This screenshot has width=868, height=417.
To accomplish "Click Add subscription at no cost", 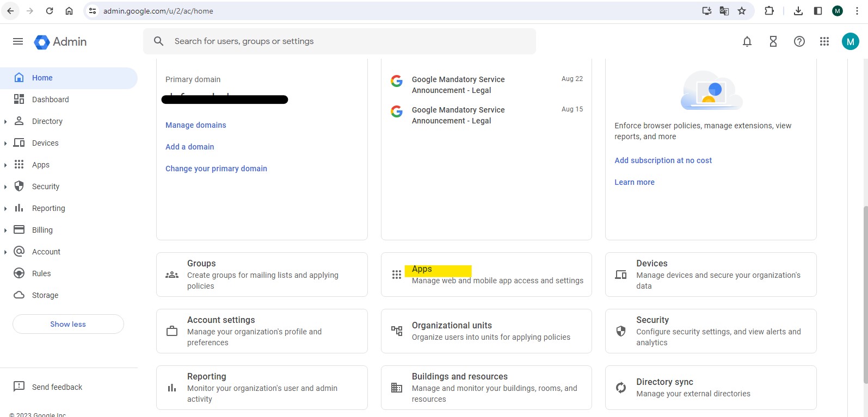I will pos(663,160).
